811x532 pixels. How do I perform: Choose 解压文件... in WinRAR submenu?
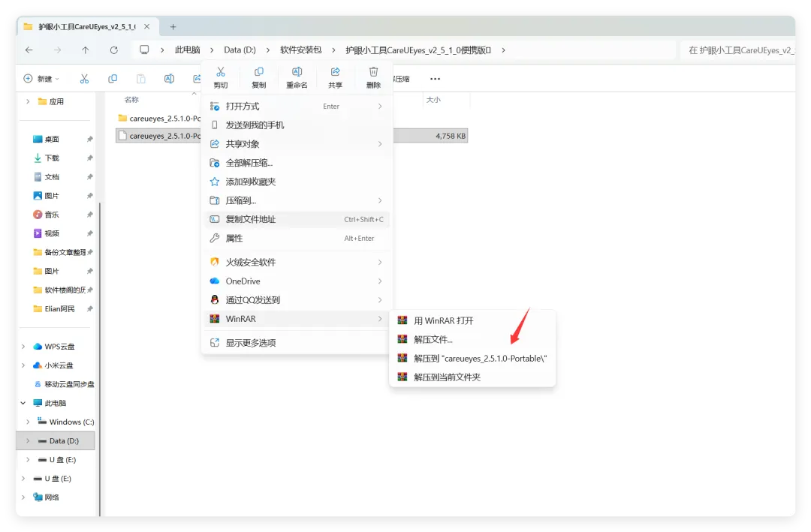[x=472, y=340]
